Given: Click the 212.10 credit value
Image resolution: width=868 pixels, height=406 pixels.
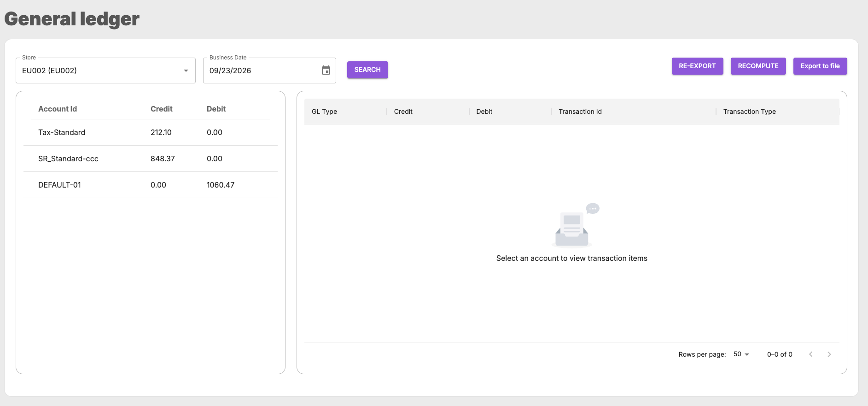Looking at the screenshot, I should click(x=161, y=132).
